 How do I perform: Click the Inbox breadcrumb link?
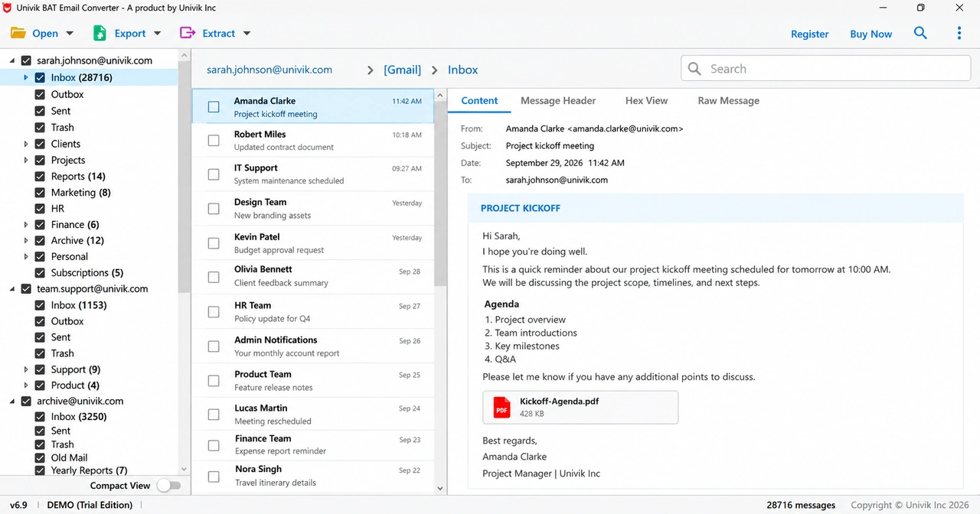[x=462, y=70]
